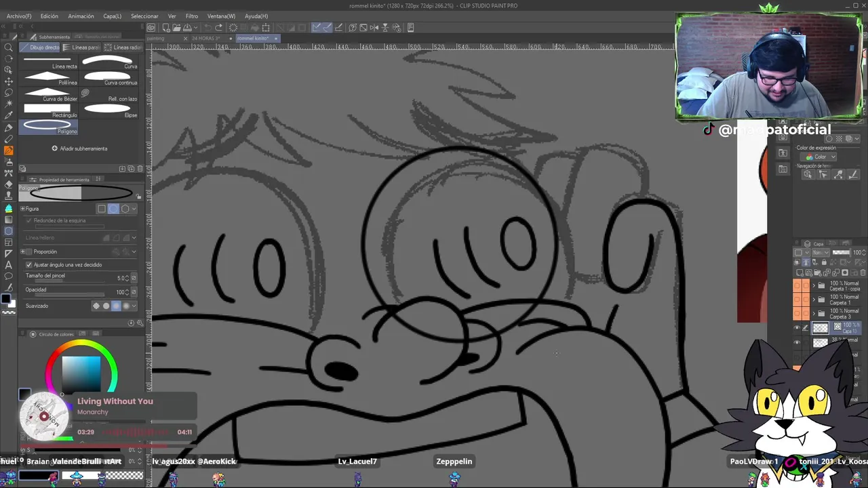868x488 pixels.
Task: Toggle visibility of Carpeta 1 - copia
Action: pyautogui.click(x=797, y=286)
